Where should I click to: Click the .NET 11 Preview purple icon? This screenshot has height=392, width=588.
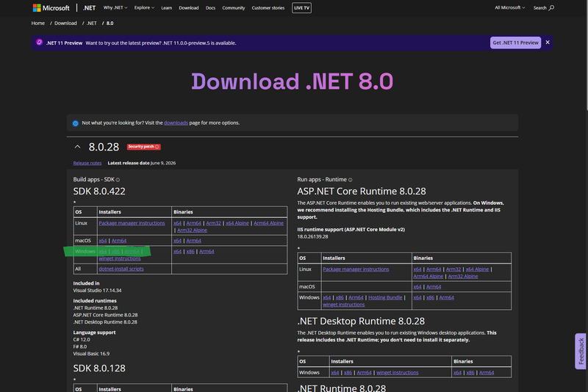40,43
